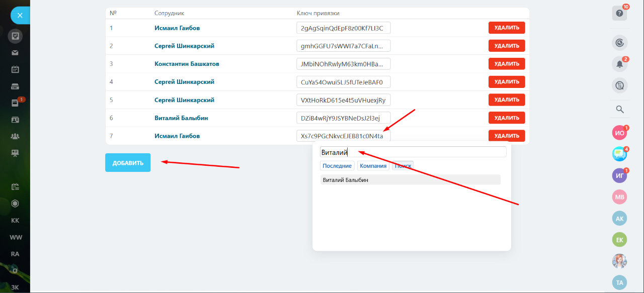Open the help question mark icon
Viewport: 644px width, 293px height.
(619, 13)
